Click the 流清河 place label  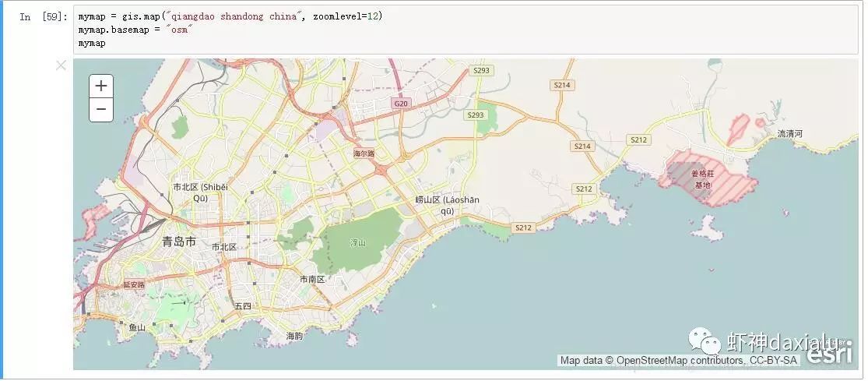click(x=790, y=133)
